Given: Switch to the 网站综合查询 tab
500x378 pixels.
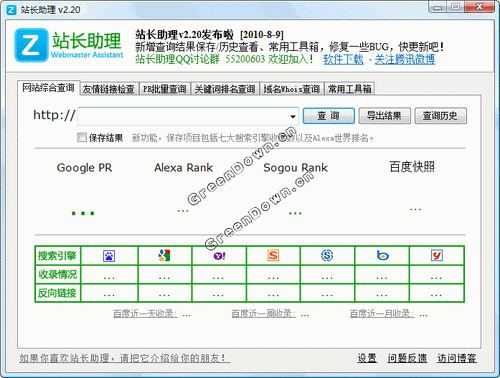Looking at the screenshot, I should click(x=48, y=88).
